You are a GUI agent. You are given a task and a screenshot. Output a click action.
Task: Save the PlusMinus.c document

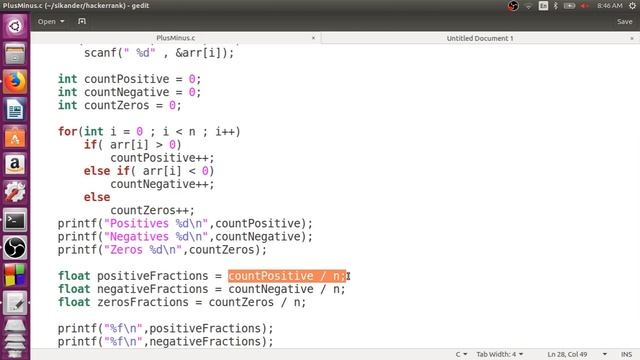coord(624,22)
